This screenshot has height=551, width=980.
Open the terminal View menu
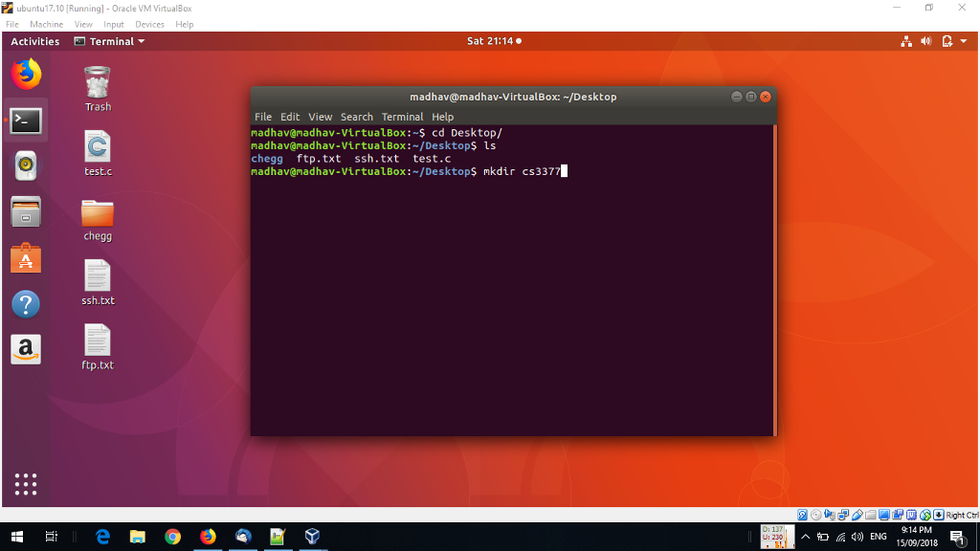pyautogui.click(x=320, y=117)
